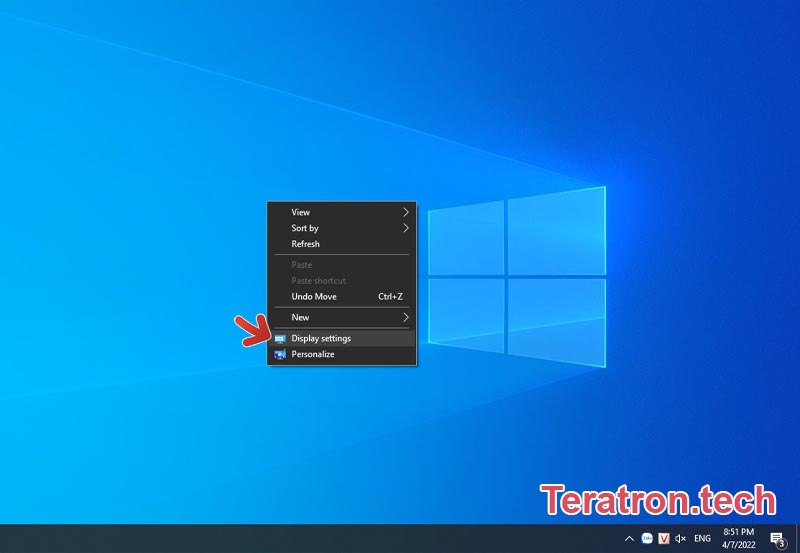Select Refresh in the context menu
This screenshot has width=800, height=553.
click(341, 244)
